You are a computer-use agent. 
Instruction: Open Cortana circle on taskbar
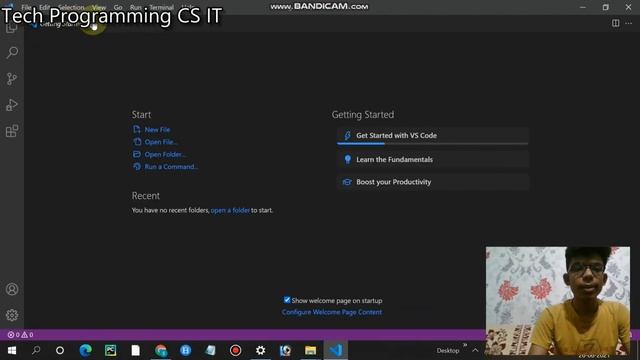coord(60,350)
